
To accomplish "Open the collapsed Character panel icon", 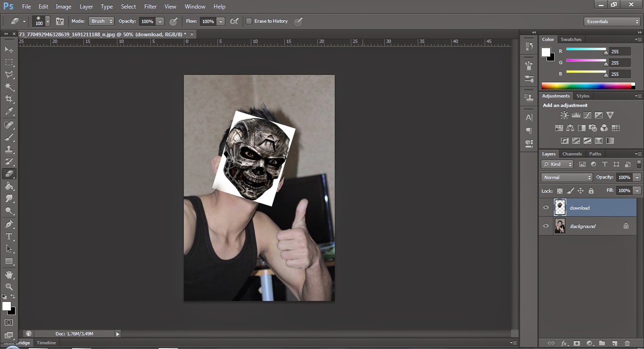I will 529,117.
